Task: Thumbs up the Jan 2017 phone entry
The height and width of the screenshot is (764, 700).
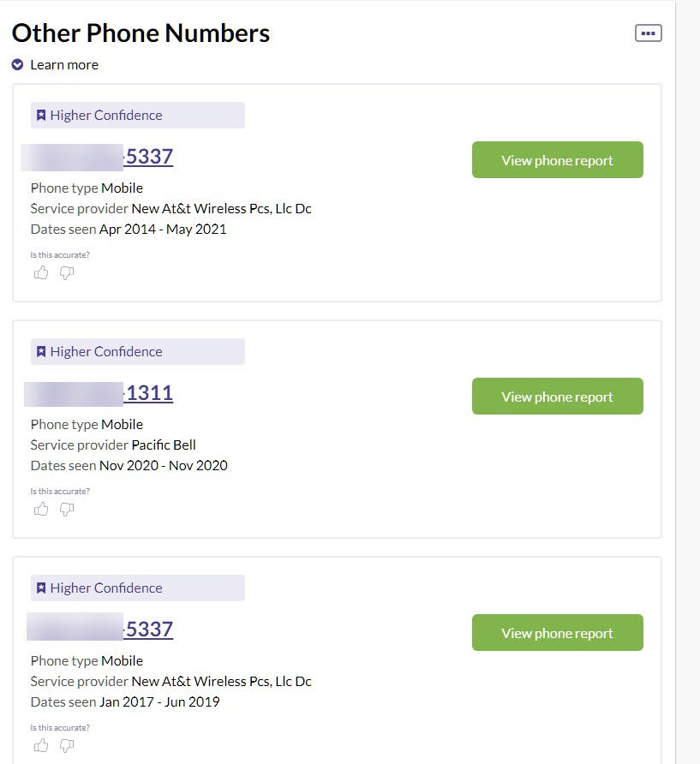Action: coord(41,745)
